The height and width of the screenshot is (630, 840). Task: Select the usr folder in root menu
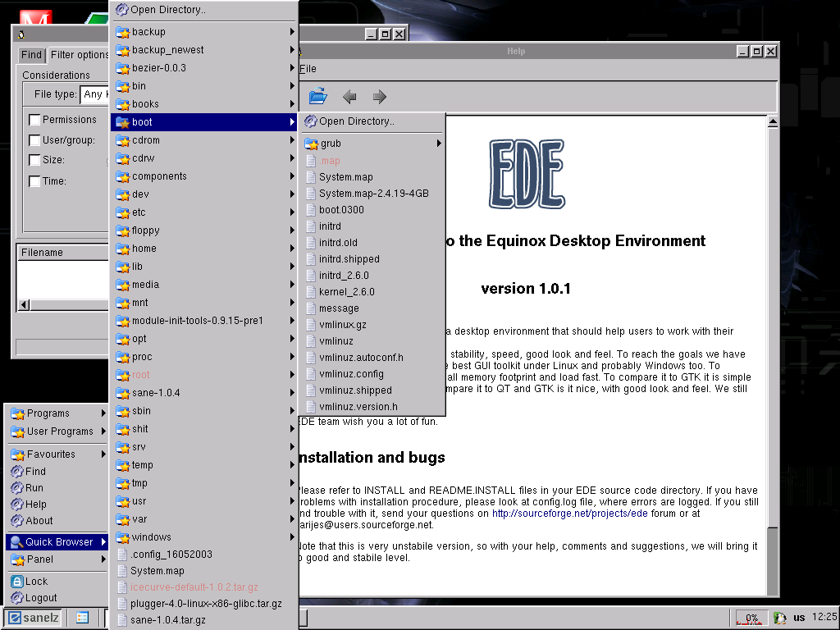204,501
